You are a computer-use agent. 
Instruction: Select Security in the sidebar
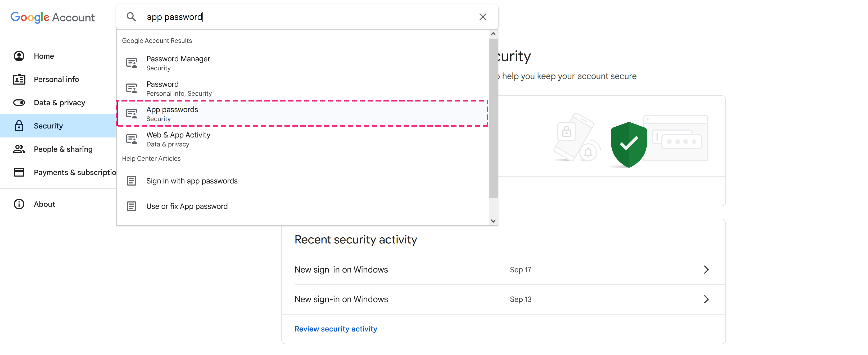(x=58, y=126)
